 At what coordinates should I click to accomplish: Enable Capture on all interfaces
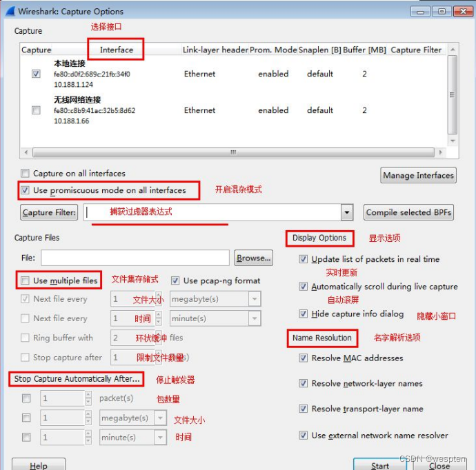coord(25,174)
